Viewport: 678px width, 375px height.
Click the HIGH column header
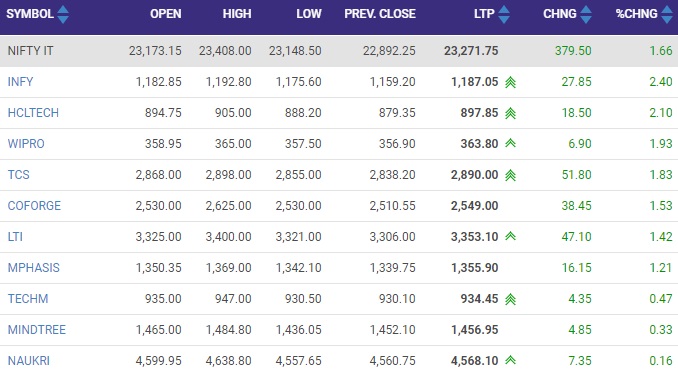click(x=237, y=14)
